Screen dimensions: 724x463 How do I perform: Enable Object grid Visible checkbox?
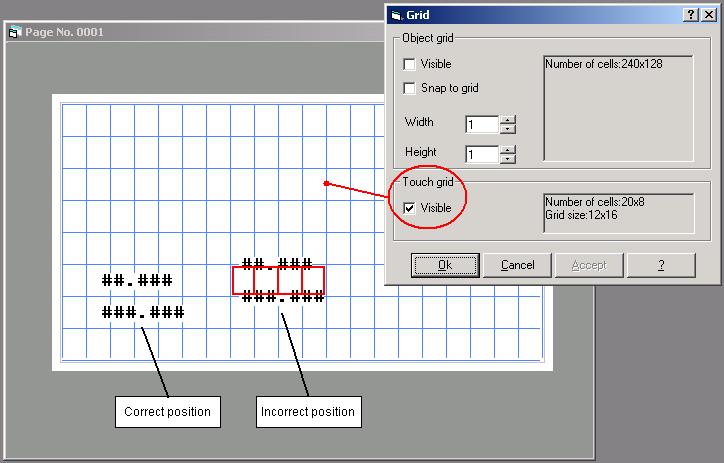(410, 64)
